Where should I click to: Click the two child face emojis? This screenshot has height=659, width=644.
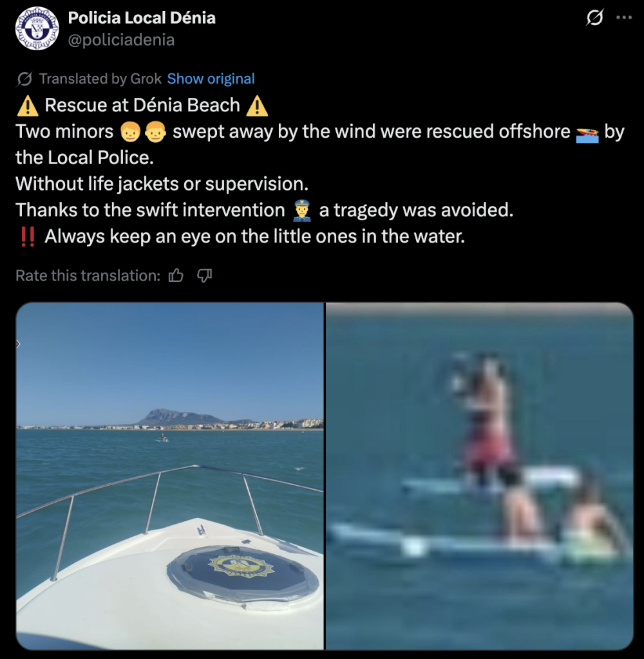(x=143, y=132)
